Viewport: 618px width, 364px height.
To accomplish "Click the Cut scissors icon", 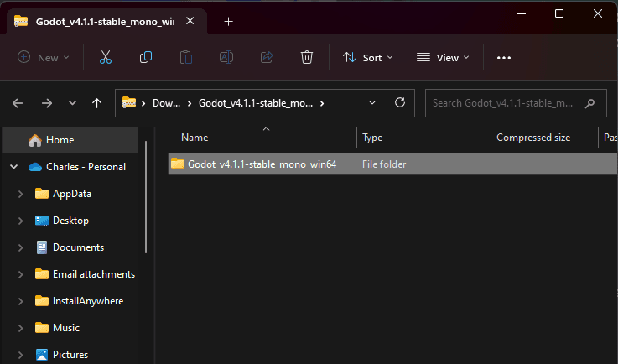I will pos(106,57).
